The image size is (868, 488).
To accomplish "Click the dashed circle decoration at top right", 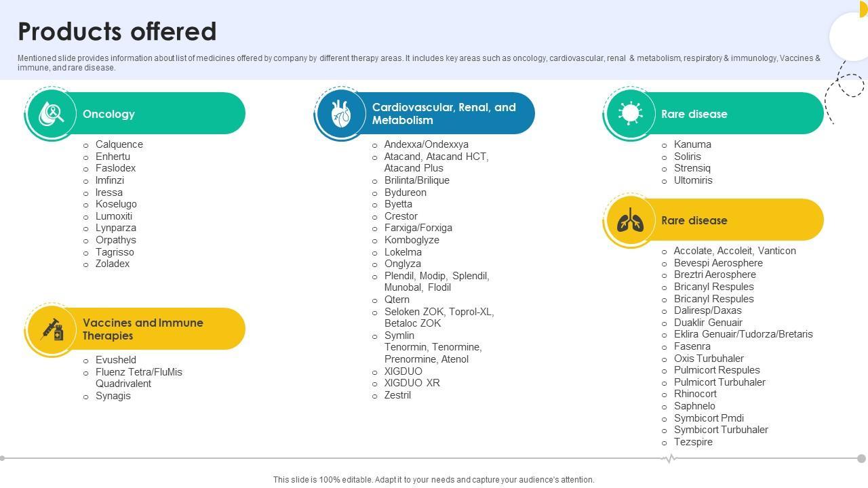I will point(850,85).
